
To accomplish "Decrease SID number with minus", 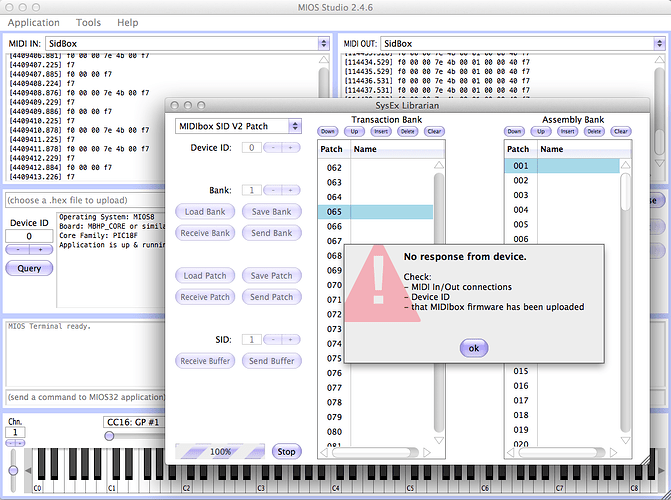I will click(x=273, y=339).
